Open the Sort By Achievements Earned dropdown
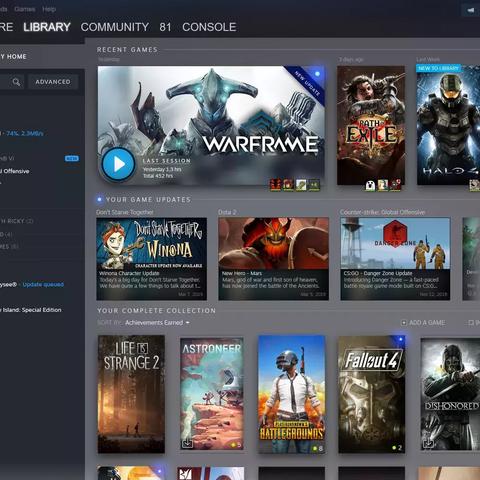480x480 pixels. coord(157,323)
